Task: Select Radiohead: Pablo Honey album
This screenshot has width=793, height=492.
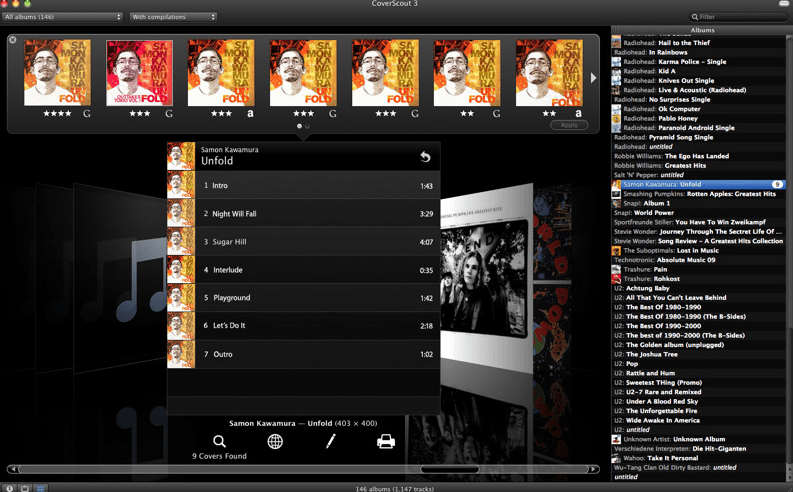Action: [x=698, y=118]
